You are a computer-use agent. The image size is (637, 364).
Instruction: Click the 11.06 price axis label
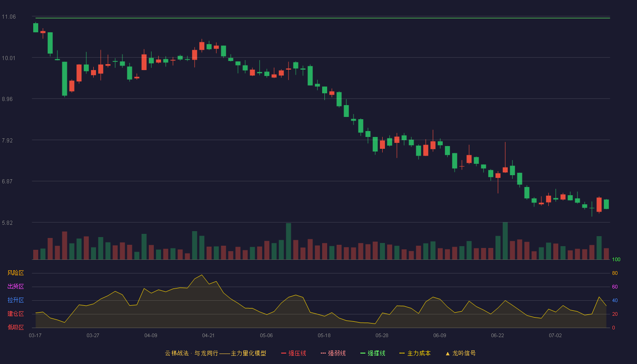click(x=9, y=17)
